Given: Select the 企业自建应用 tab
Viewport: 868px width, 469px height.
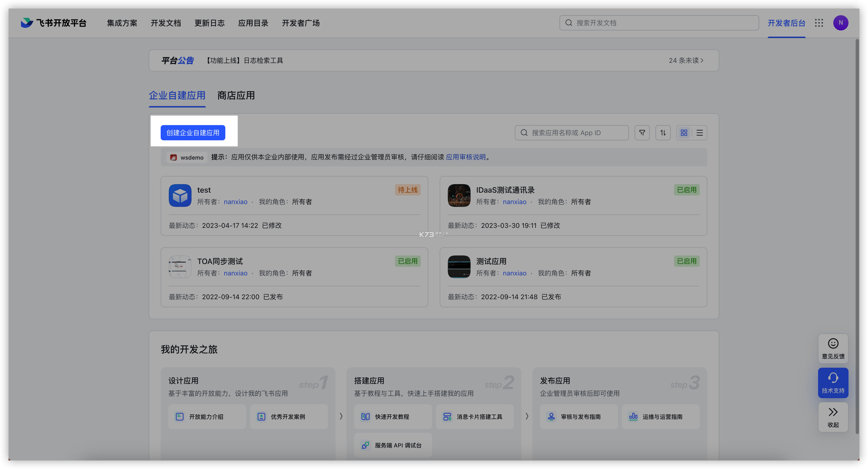Looking at the screenshot, I should 177,95.
